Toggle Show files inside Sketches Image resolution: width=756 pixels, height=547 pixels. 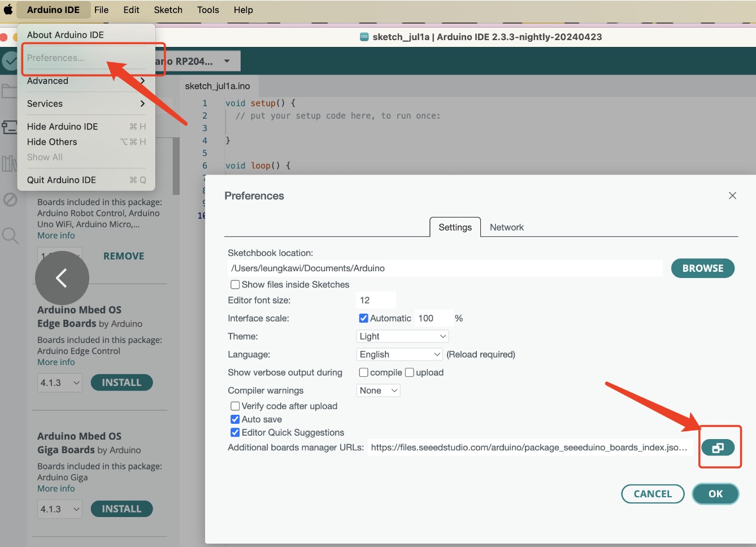coord(235,285)
